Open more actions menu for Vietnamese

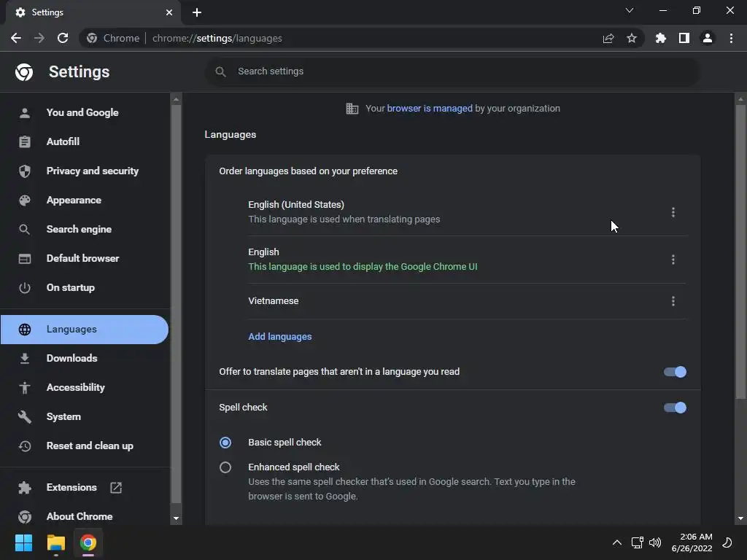673,301
